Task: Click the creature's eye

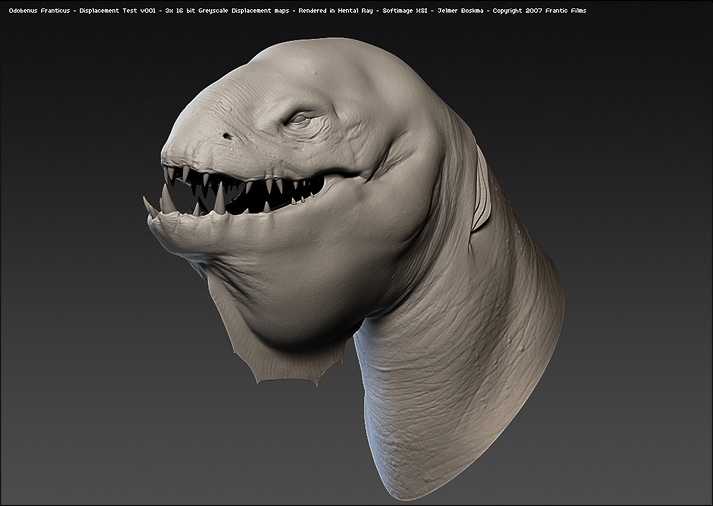Action: pyautogui.click(x=301, y=119)
